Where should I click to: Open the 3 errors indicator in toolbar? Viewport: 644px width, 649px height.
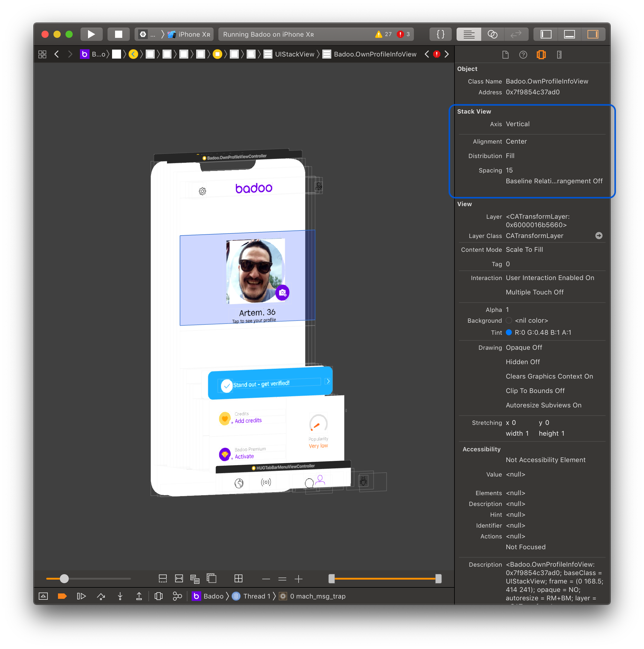click(x=403, y=34)
